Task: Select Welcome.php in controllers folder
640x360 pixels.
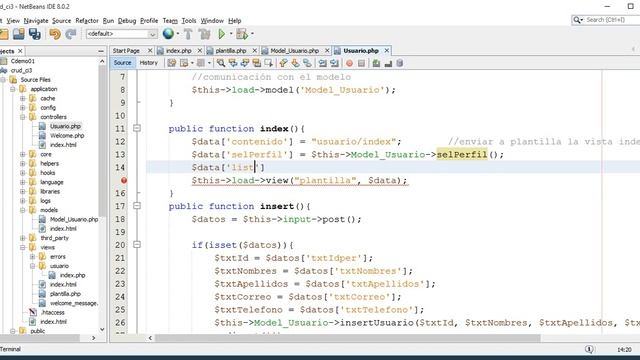Action: point(67,136)
